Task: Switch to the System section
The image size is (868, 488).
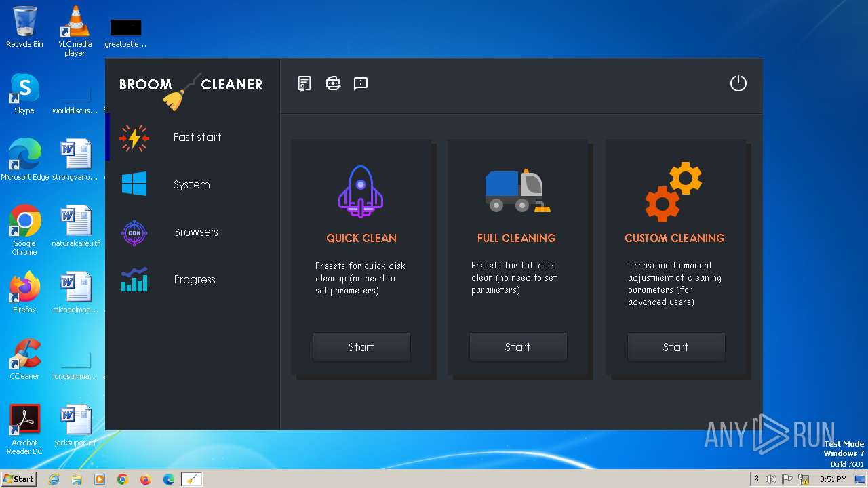Action: pos(193,184)
